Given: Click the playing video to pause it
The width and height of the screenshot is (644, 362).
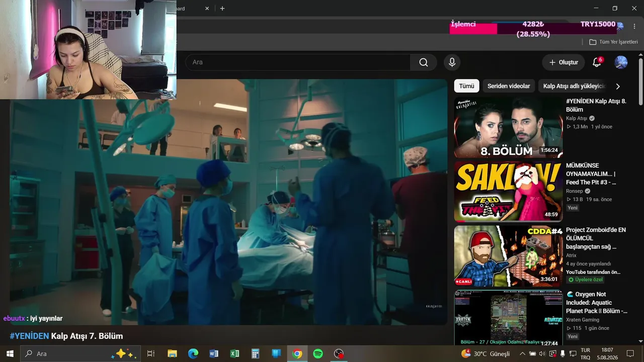Looking at the screenshot, I should pos(228,202).
